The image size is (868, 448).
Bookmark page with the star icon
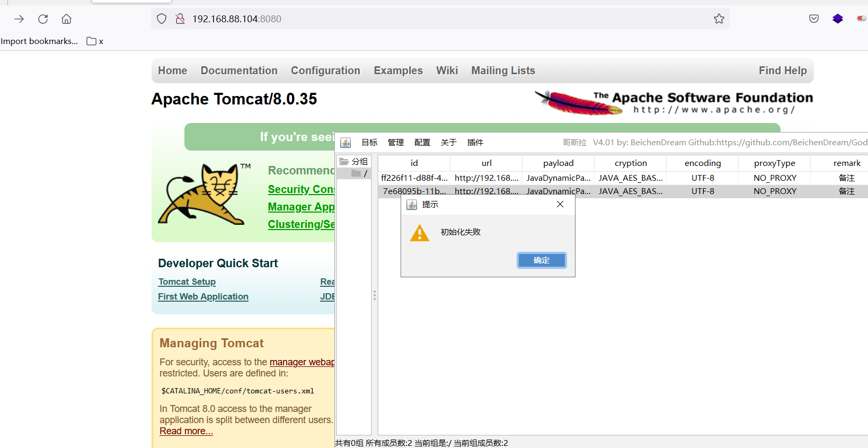coord(719,19)
